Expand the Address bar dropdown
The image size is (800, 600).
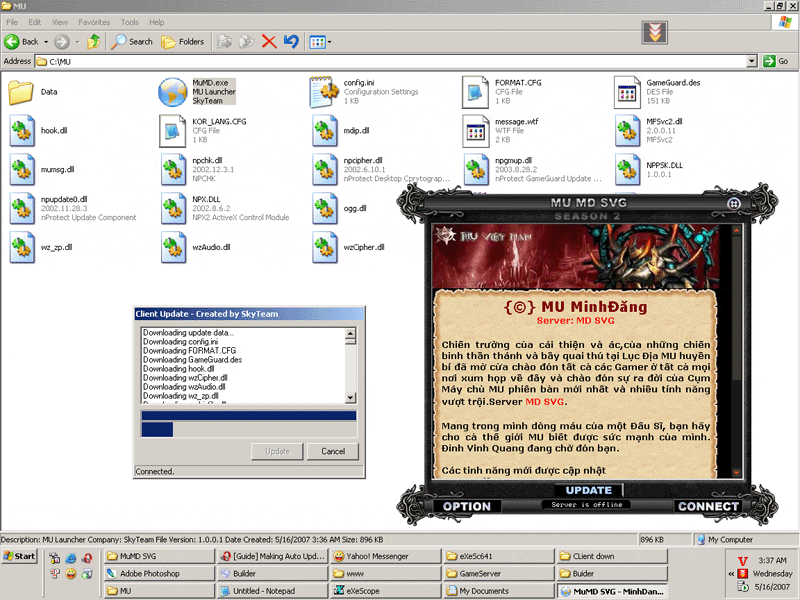(752, 61)
